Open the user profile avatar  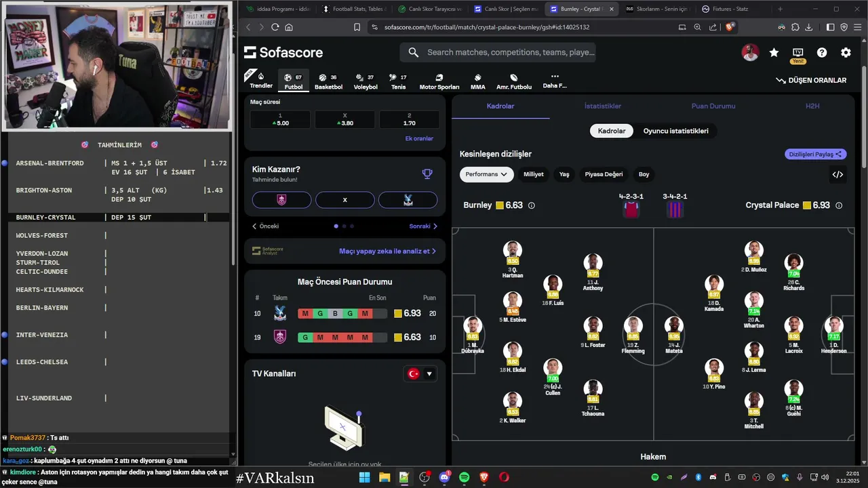click(x=750, y=53)
